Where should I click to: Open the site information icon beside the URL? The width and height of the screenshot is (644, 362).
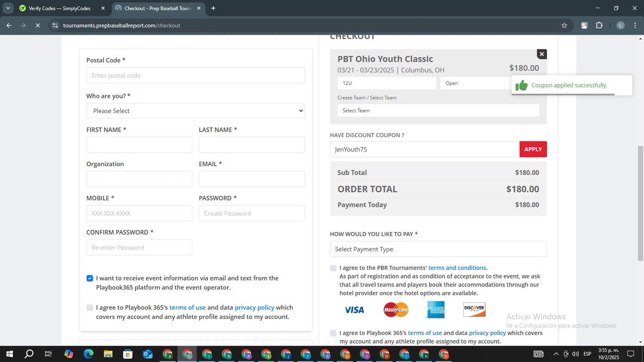(55, 25)
